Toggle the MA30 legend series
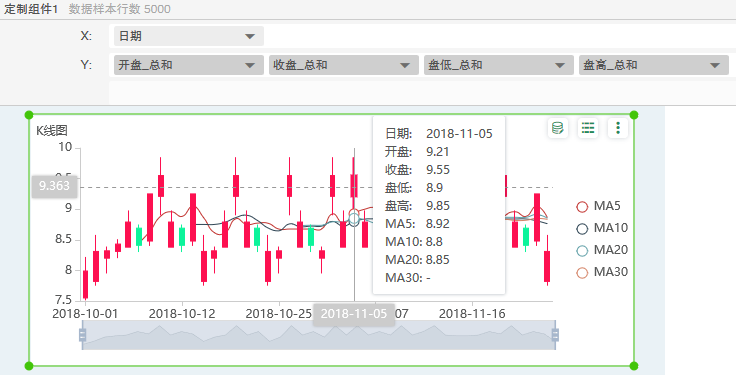The height and width of the screenshot is (376, 736). pos(602,272)
